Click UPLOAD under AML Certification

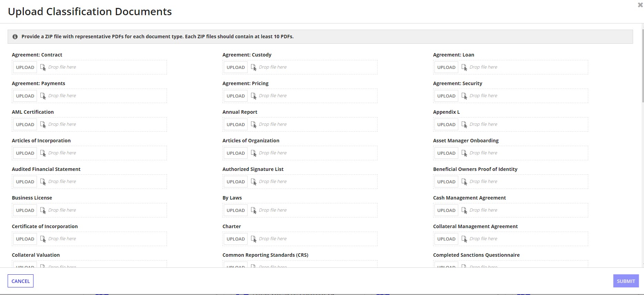tap(25, 124)
